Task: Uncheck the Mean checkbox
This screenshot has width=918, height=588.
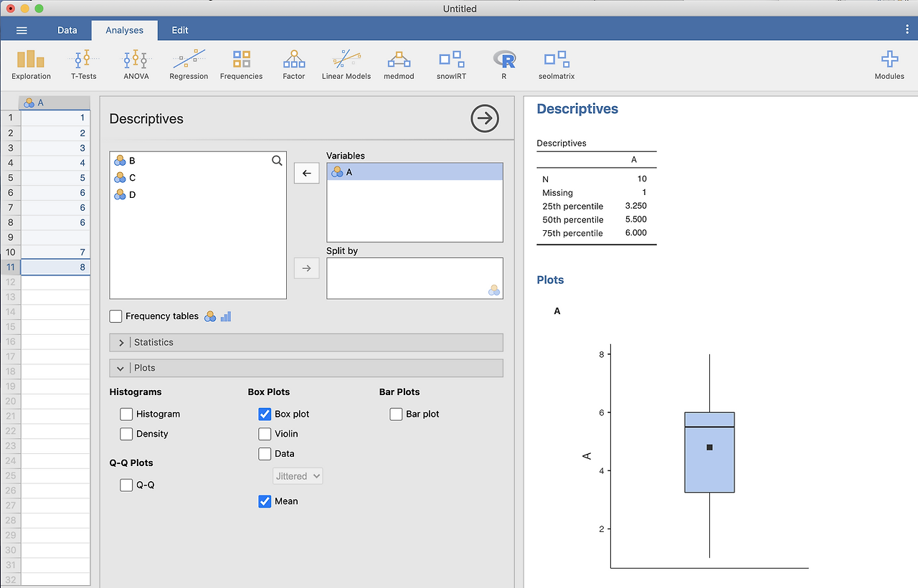Action: click(265, 501)
